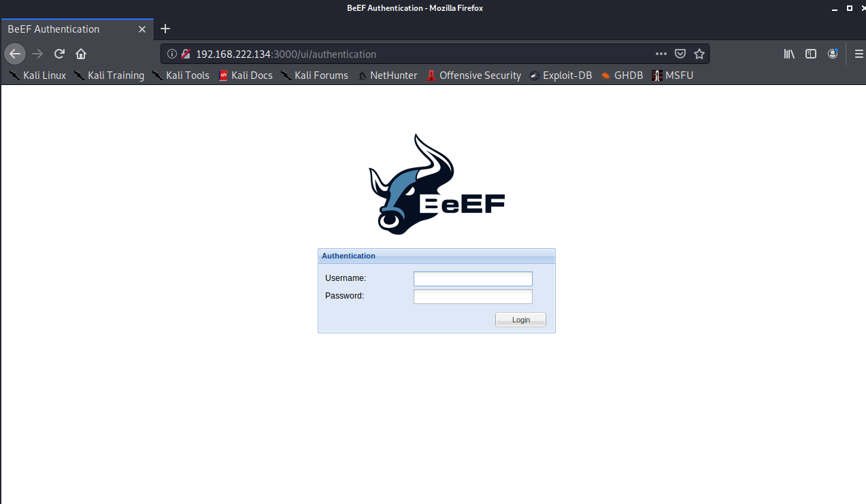Viewport: 866px width, 504px height.
Task: Select the BeEF Authentication tab
Action: 77,29
